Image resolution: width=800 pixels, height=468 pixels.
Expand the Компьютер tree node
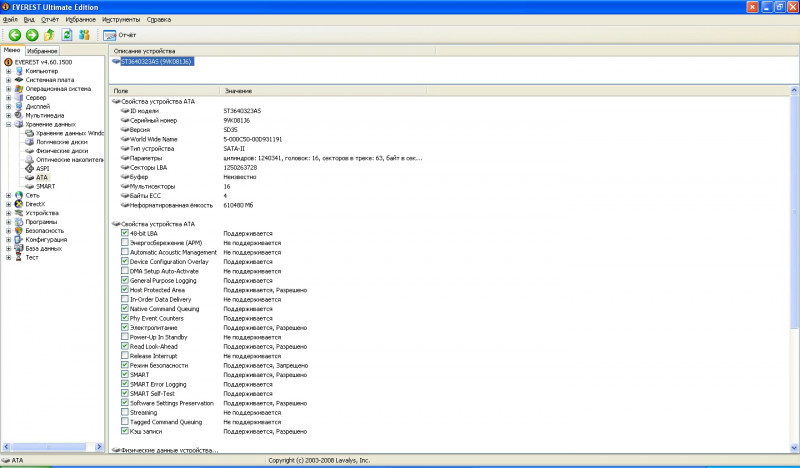click(x=8, y=71)
